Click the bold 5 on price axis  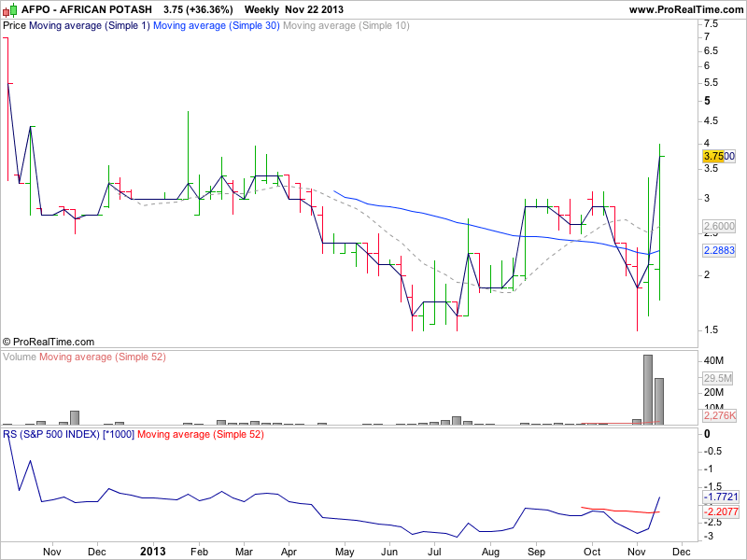click(x=708, y=101)
